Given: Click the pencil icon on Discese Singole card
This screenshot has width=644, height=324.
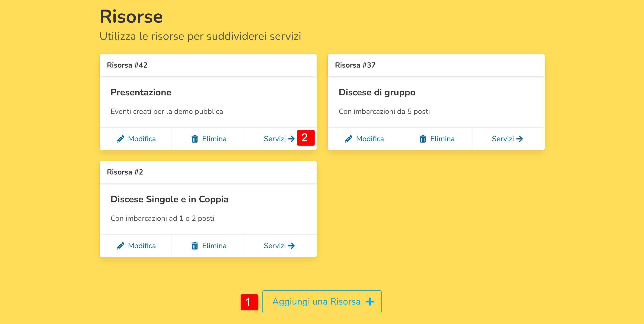Looking at the screenshot, I should [120, 246].
